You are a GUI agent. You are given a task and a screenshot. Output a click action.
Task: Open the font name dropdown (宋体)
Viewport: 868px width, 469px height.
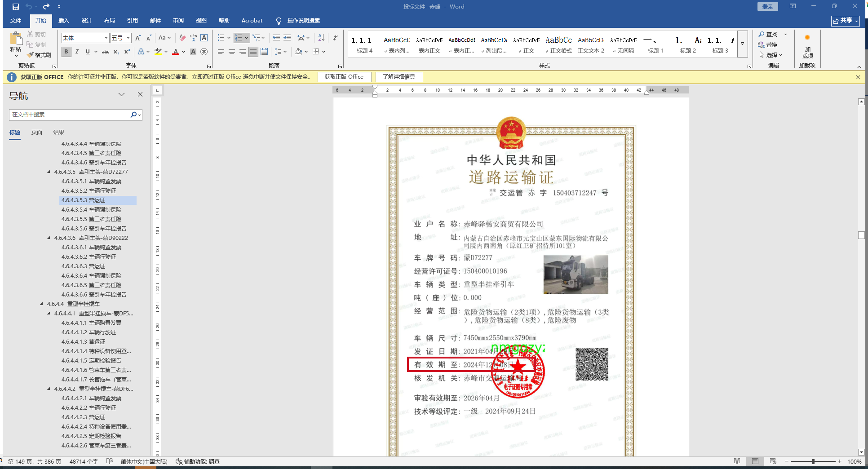[106, 38]
